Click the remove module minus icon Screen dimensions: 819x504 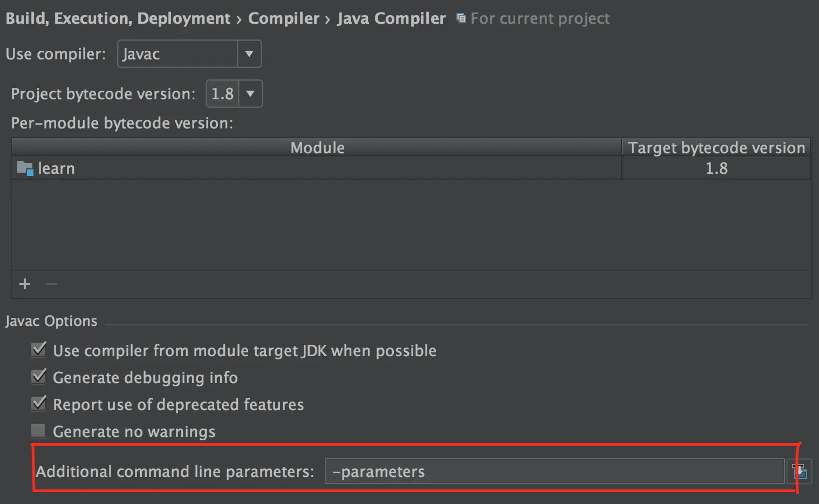click(x=52, y=284)
